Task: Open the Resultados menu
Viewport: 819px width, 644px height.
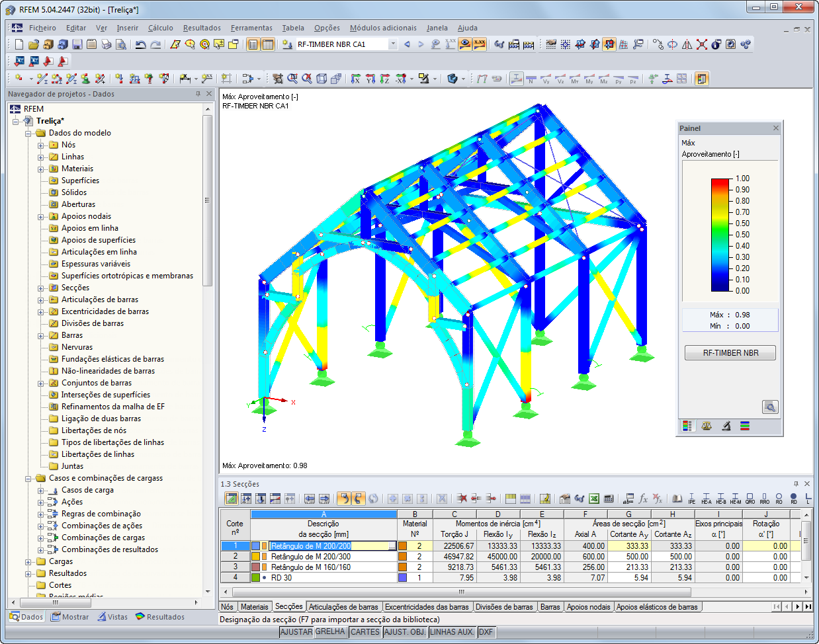Action: (x=202, y=28)
